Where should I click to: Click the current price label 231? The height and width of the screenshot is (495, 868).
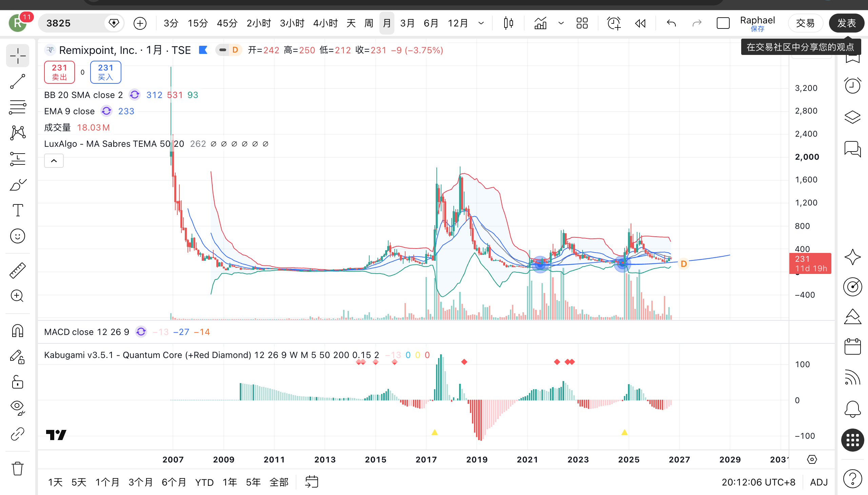(x=810, y=263)
